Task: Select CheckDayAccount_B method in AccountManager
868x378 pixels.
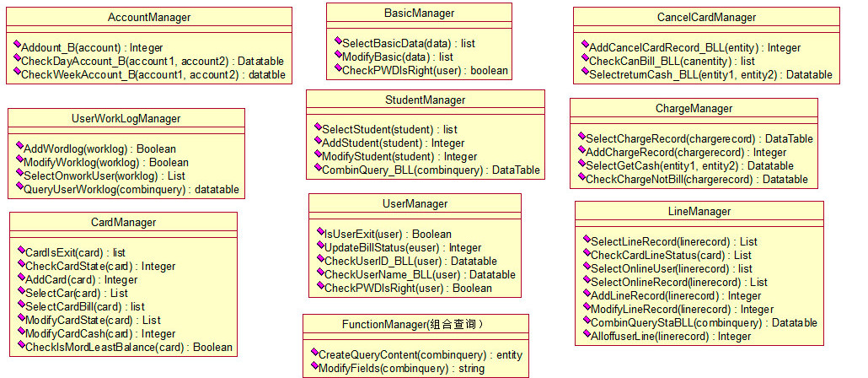Action: tap(152, 61)
